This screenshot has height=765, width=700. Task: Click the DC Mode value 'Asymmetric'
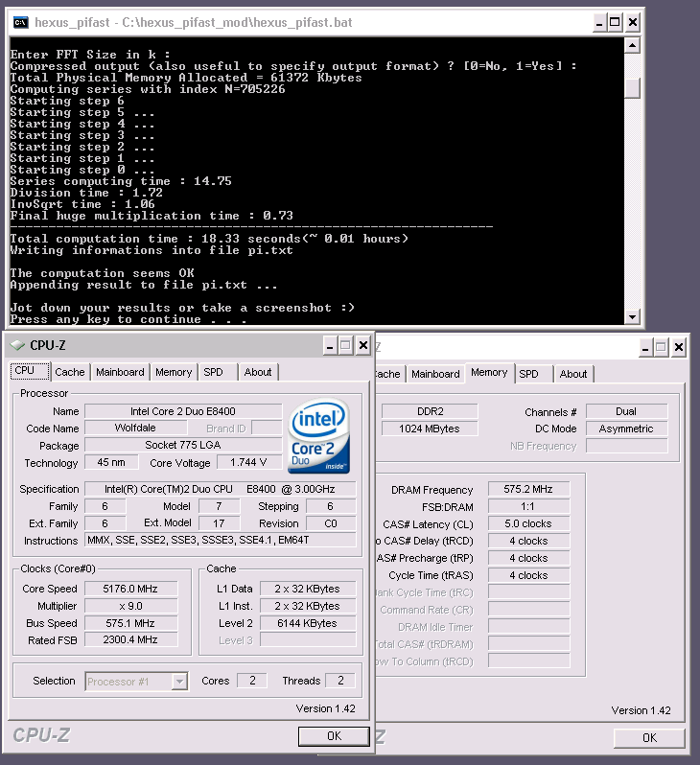click(626, 429)
